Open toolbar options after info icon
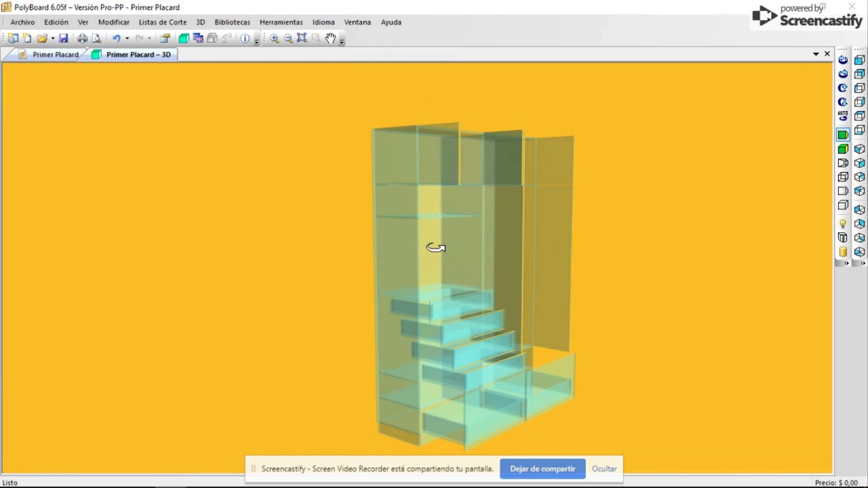 (257, 41)
